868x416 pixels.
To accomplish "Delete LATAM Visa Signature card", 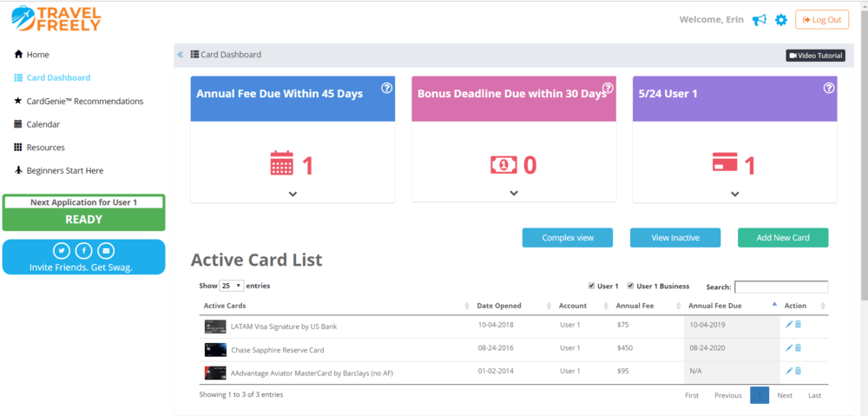I will pyautogui.click(x=799, y=325).
